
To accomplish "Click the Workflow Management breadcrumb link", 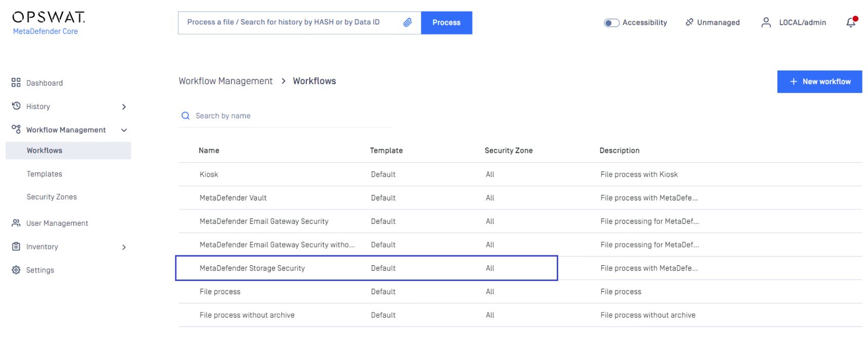I will pos(226,81).
